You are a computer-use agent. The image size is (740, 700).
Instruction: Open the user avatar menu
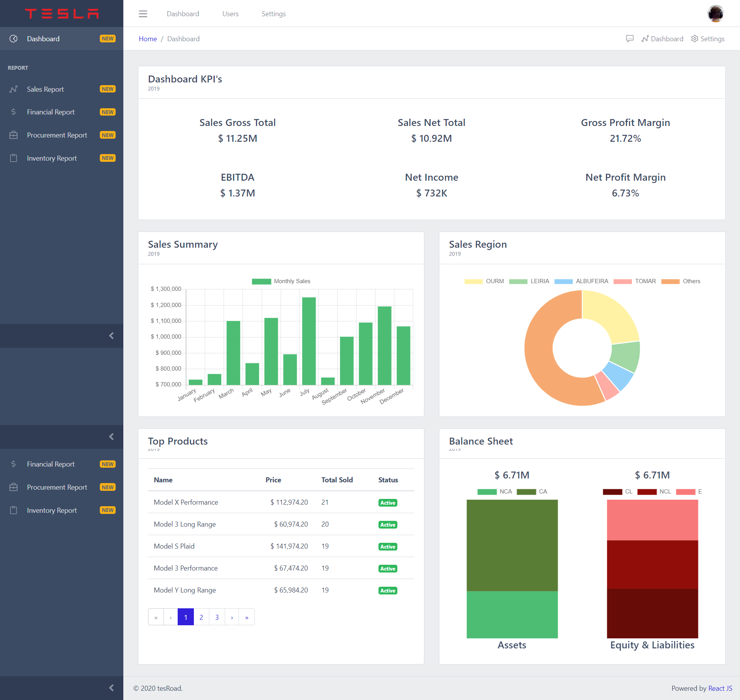[x=715, y=14]
